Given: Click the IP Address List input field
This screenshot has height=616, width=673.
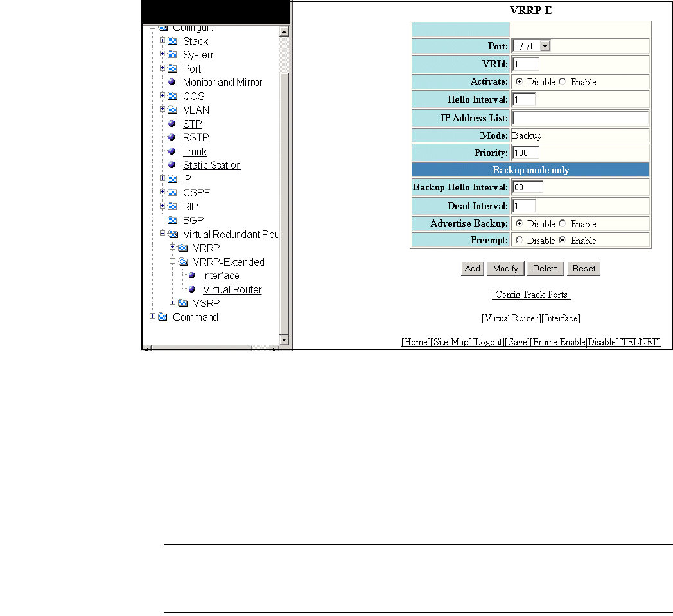Looking at the screenshot, I should [x=581, y=118].
